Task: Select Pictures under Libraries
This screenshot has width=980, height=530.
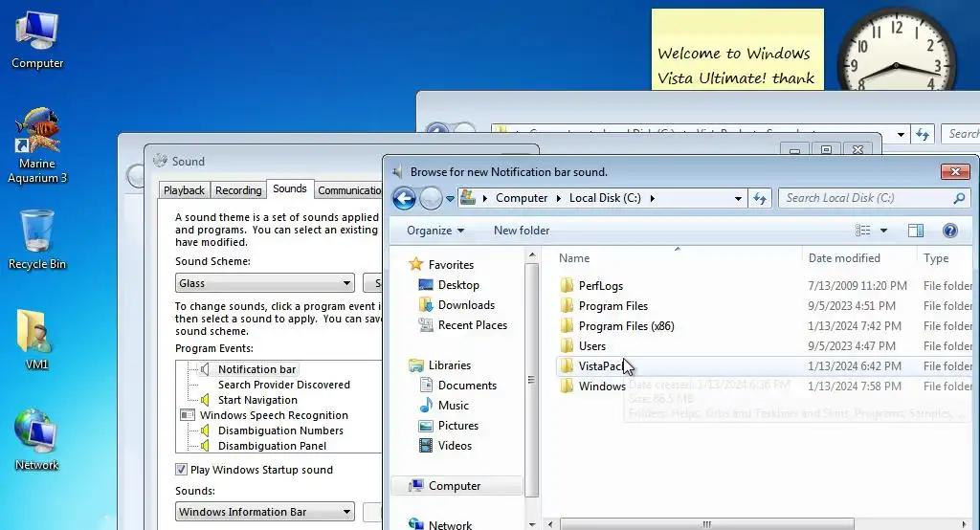Action: [449, 426]
